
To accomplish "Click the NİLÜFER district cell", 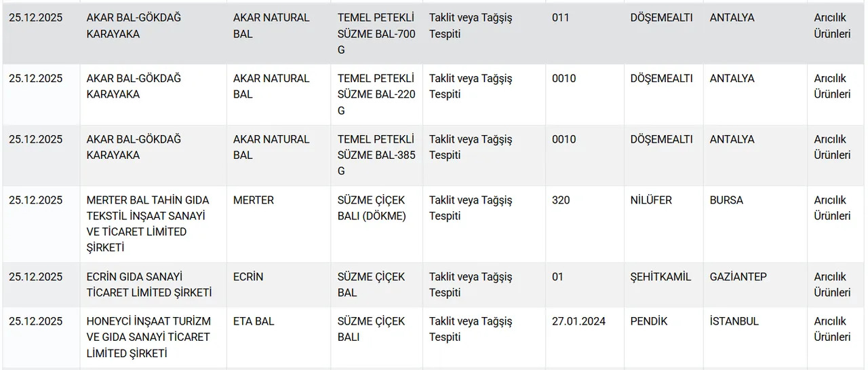I will pos(651,200).
